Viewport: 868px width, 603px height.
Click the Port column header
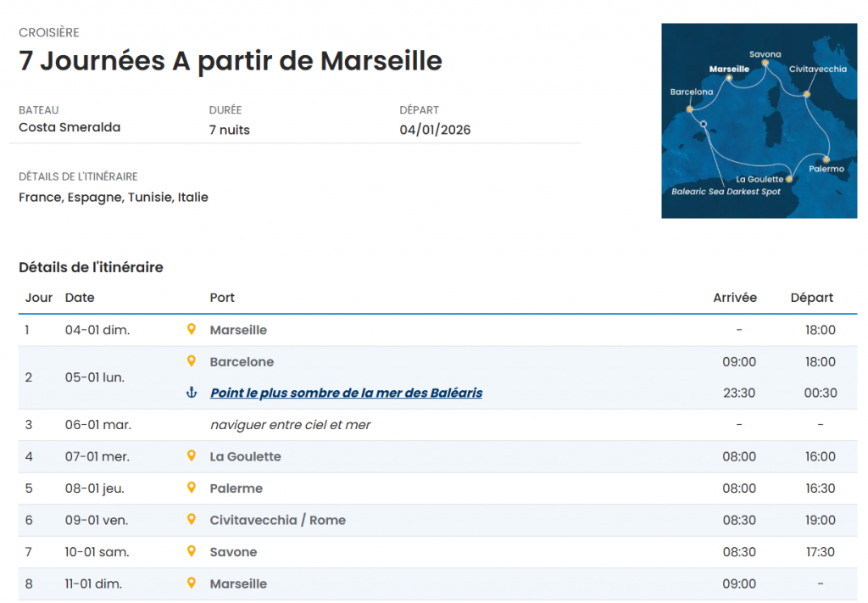coord(222,298)
